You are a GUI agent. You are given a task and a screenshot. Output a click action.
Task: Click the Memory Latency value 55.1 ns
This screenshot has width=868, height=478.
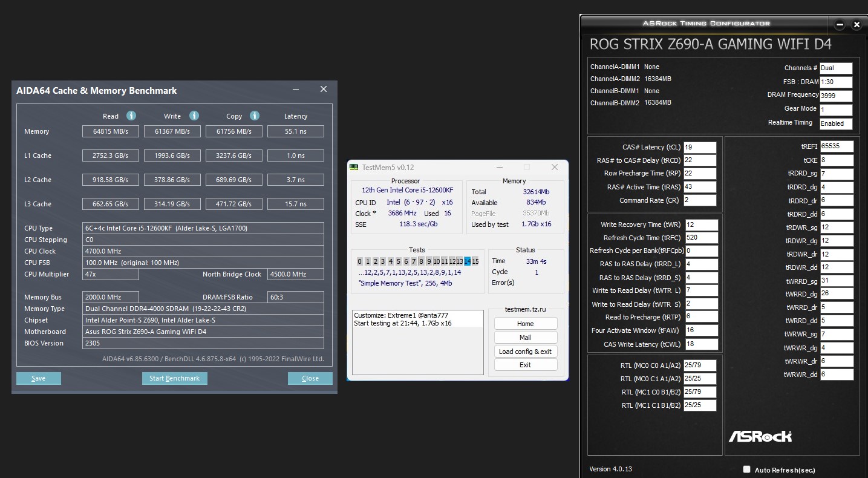point(296,131)
